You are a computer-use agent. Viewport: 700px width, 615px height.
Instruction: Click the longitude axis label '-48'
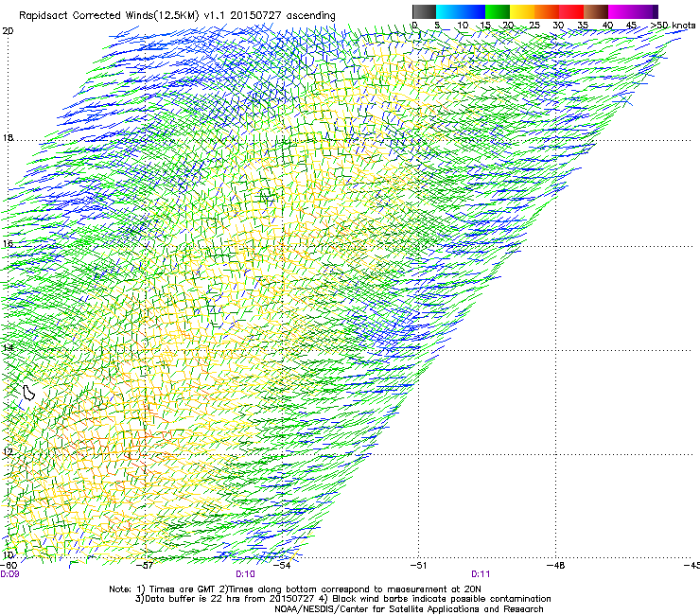pos(556,566)
